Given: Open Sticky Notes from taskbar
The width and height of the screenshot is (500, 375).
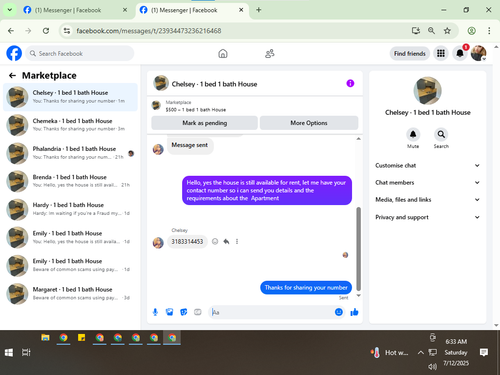Looking at the screenshot, I should (81, 338).
